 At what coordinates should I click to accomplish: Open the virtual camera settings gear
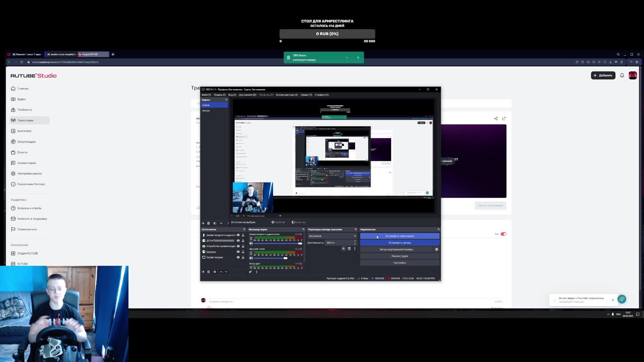click(436, 249)
